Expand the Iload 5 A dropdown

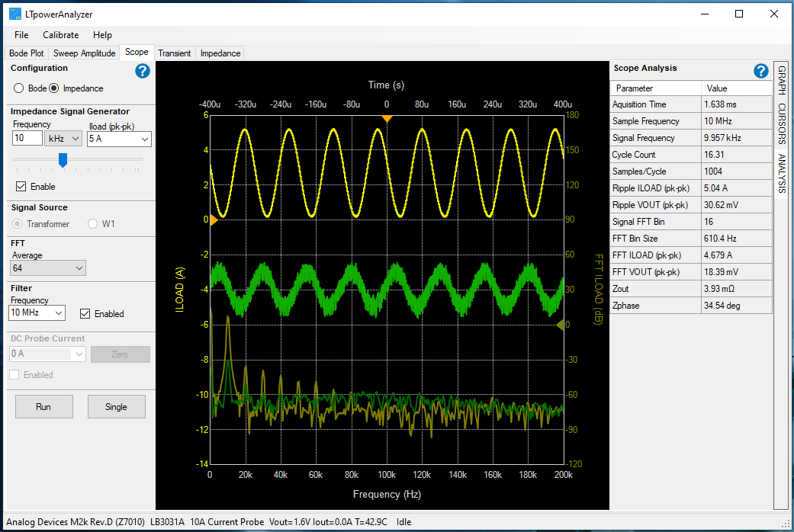[119, 139]
